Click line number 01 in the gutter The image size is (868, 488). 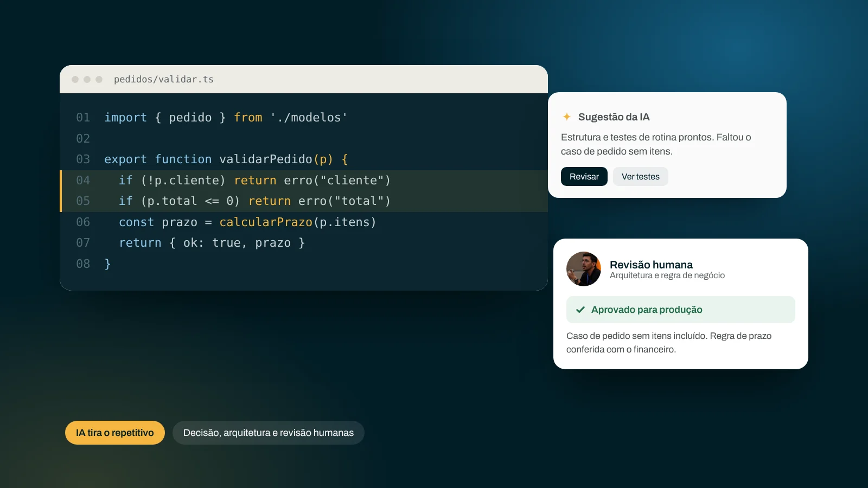point(83,118)
